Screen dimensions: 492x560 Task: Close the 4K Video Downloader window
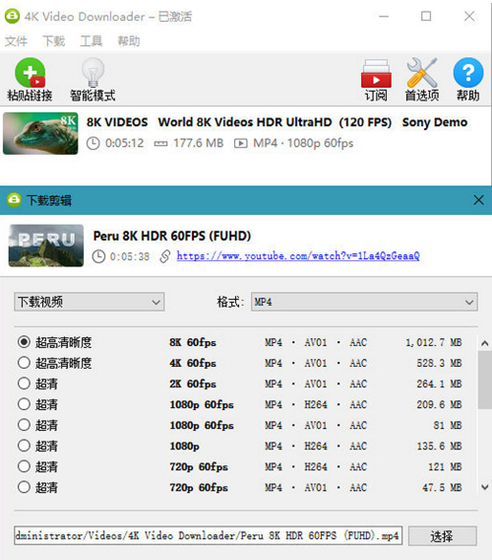pyautogui.click(x=470, y=16)
